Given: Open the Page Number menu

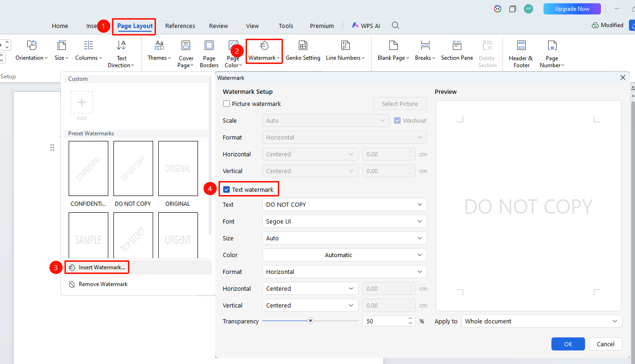Looking at the screenshot, I should (x=552, y=54).
